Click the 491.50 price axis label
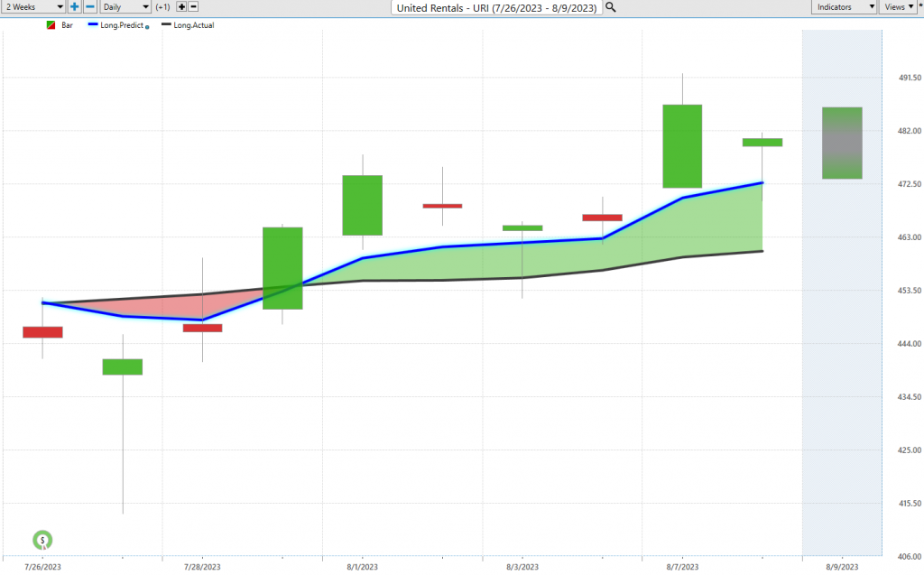The height and width of the screenshot is (575, 924). click(x=910, y=78)
